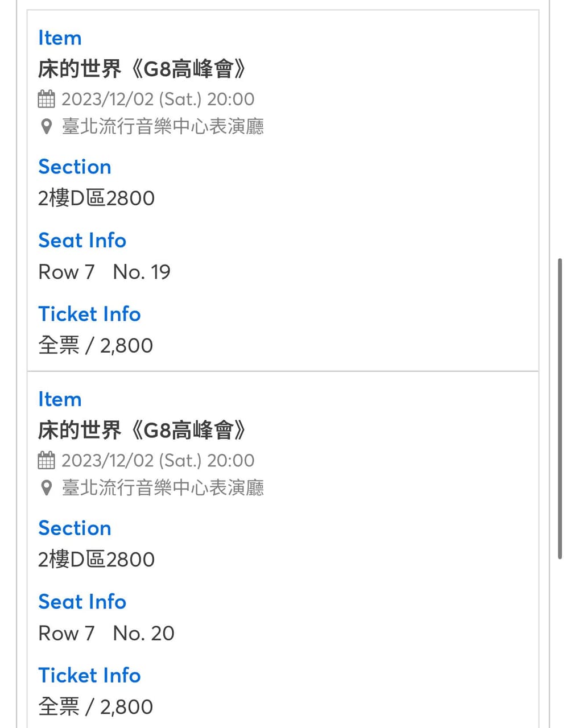Image resolution: width=566 pixels, height=728 pixels.
Task: Click the Row 7 No. 19 seat text
Action: (x=104, y=272)
